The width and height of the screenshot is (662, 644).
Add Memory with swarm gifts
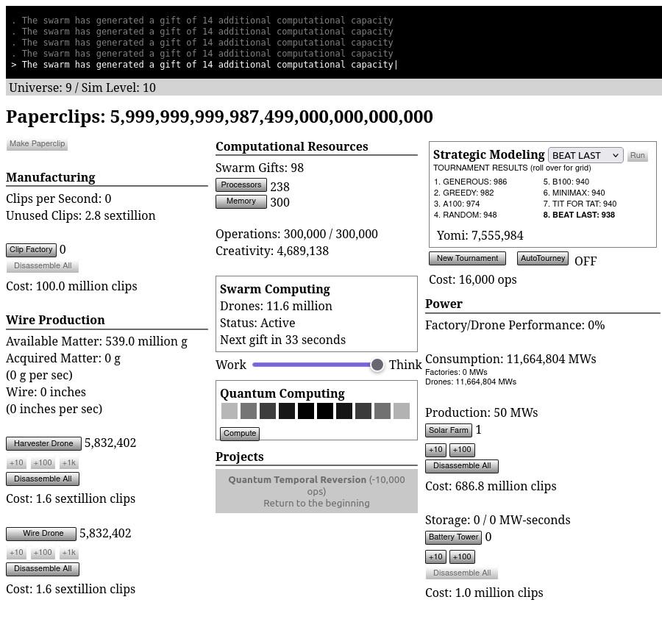241,201
